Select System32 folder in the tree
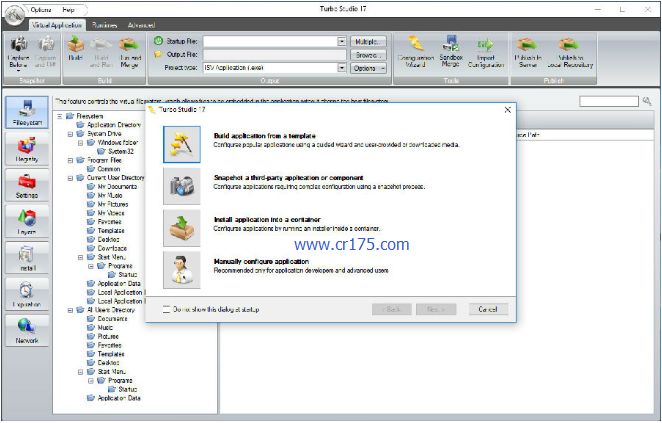Screen dimensions: 662x423 pyautogui.click(x=121, y=151)
